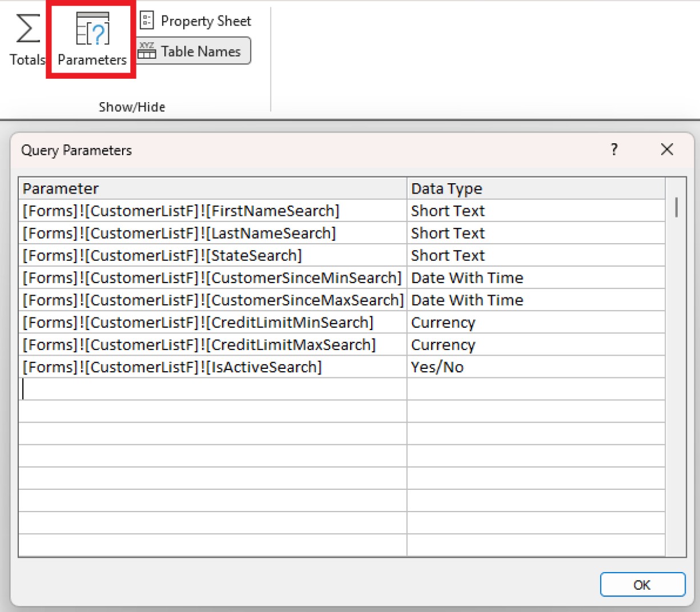The width and height of the screenshot is (700, 612).
Task: Close the Query Parameters dialog
Action: click(x=666, y=150)
